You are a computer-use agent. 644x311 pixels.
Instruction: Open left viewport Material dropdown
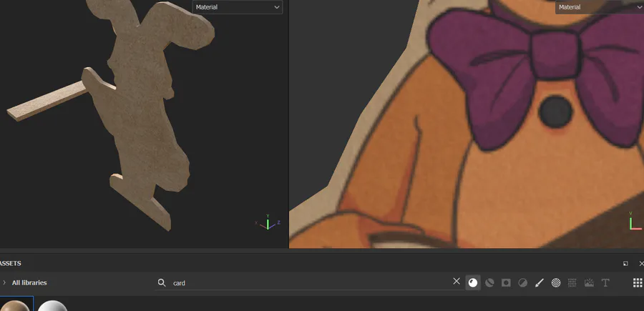(x=238, y=7)
